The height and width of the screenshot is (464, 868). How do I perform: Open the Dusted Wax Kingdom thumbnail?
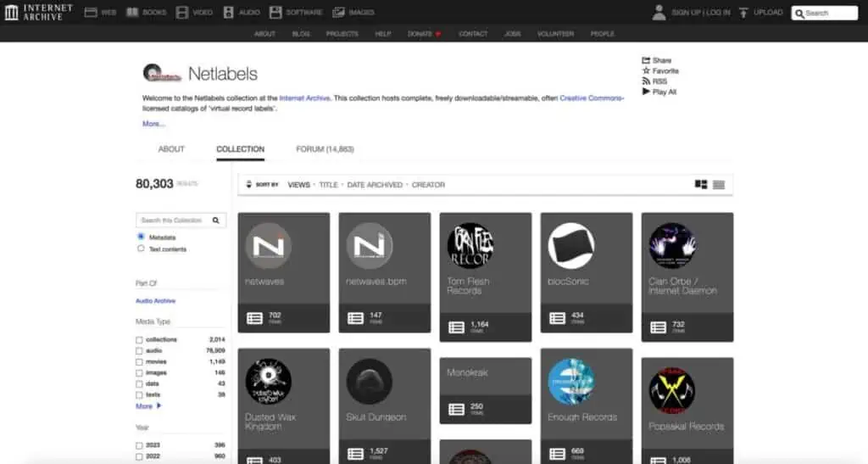269,381
